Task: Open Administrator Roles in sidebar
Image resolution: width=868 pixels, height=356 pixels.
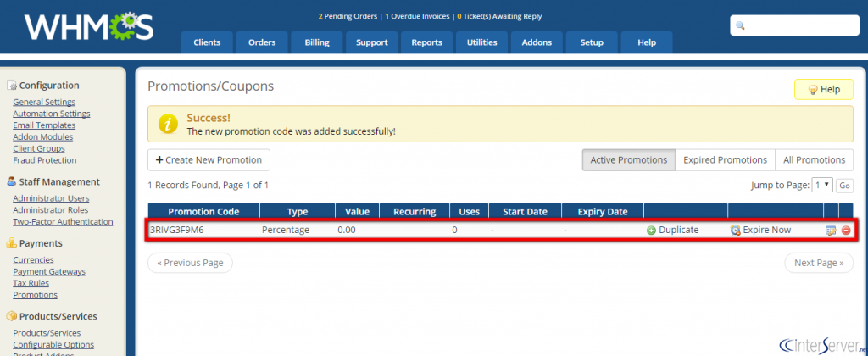Action: pyautogui.click(x=50, y=210)
